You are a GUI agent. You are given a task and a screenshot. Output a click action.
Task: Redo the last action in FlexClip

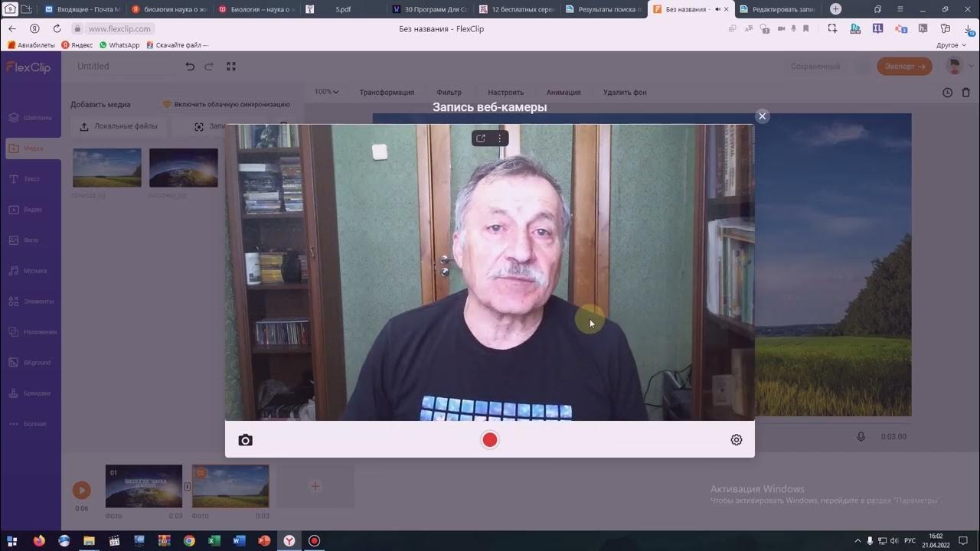208,67
